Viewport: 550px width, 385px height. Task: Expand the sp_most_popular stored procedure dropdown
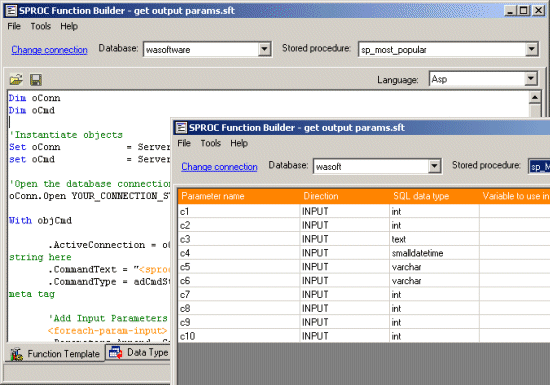(531, 49)
